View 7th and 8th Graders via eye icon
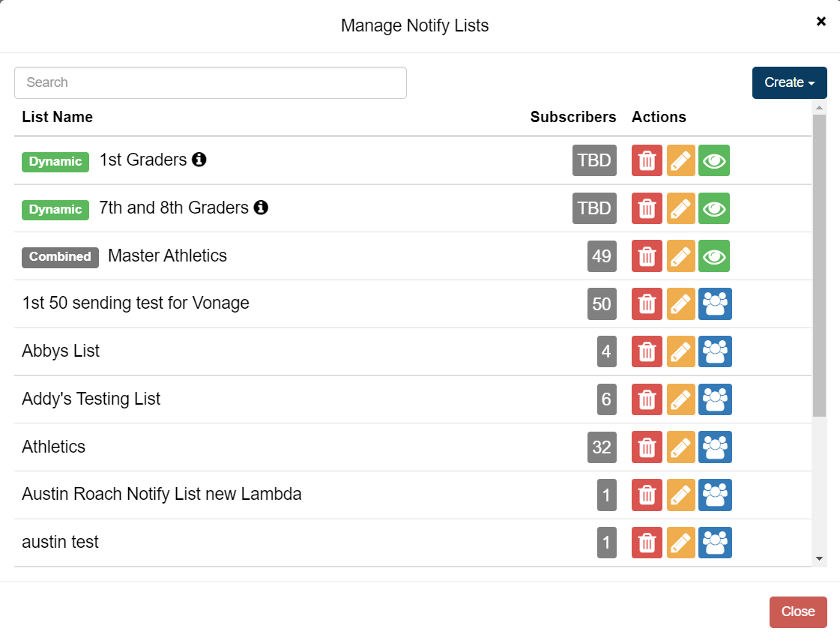Viewport: 840px width, 637px height. pos(714,208)
